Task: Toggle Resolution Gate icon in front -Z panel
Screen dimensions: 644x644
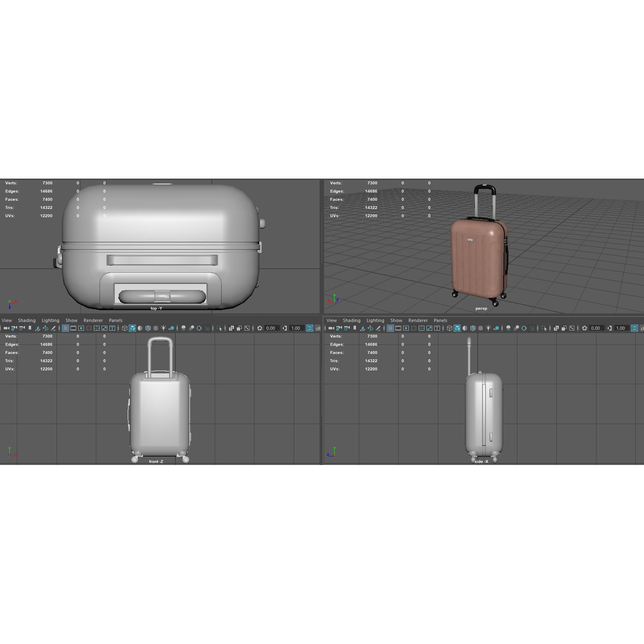Action: point(81,328)
